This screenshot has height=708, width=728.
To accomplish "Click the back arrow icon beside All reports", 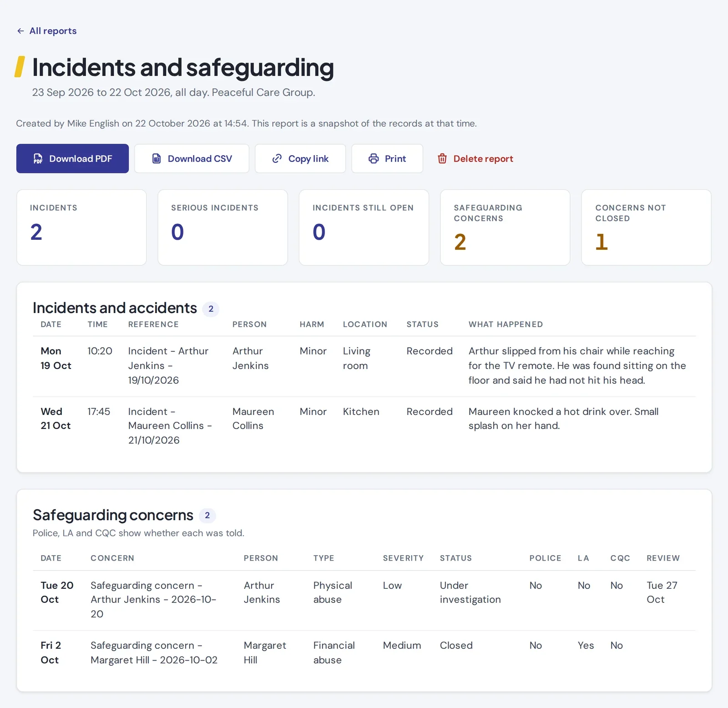I will [x=20, y=31].
